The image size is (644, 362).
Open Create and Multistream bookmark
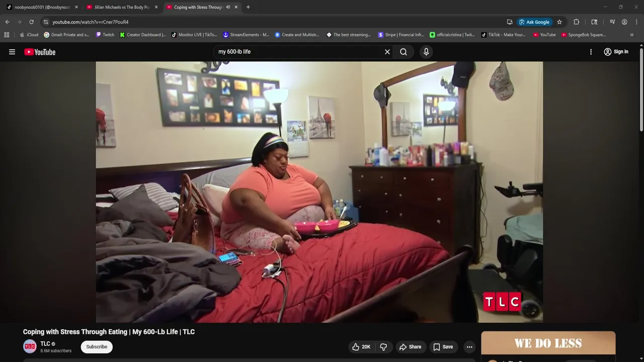point(297,35)
